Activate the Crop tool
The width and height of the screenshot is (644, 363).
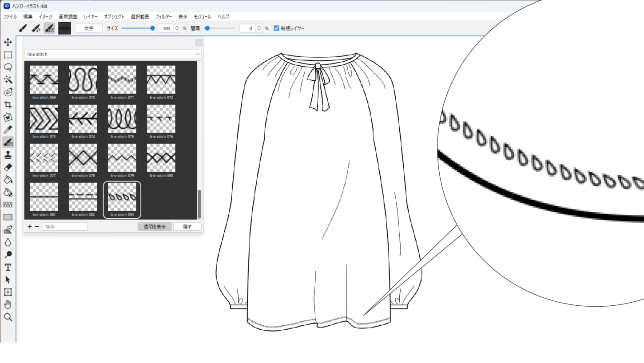point(8,105)
